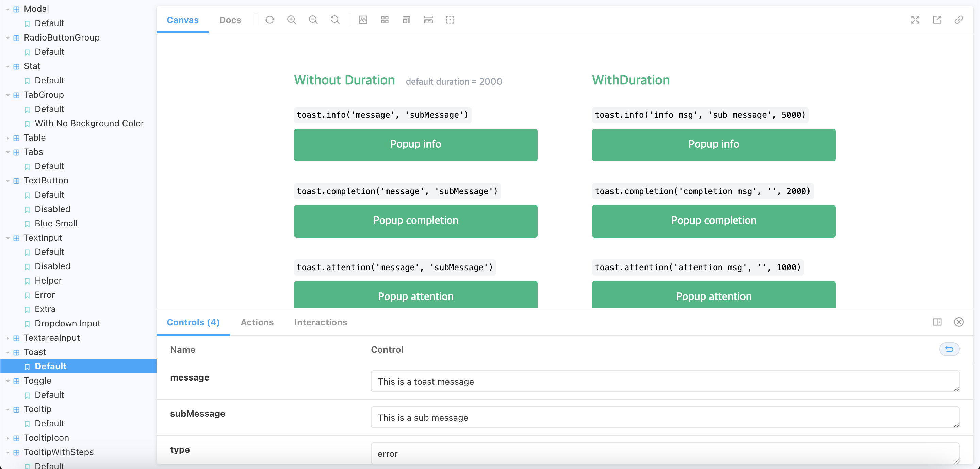The width and height of the screenshot is (980, 469).
Task: Toggle the grid background icon
Action: (x=385, y=20)
